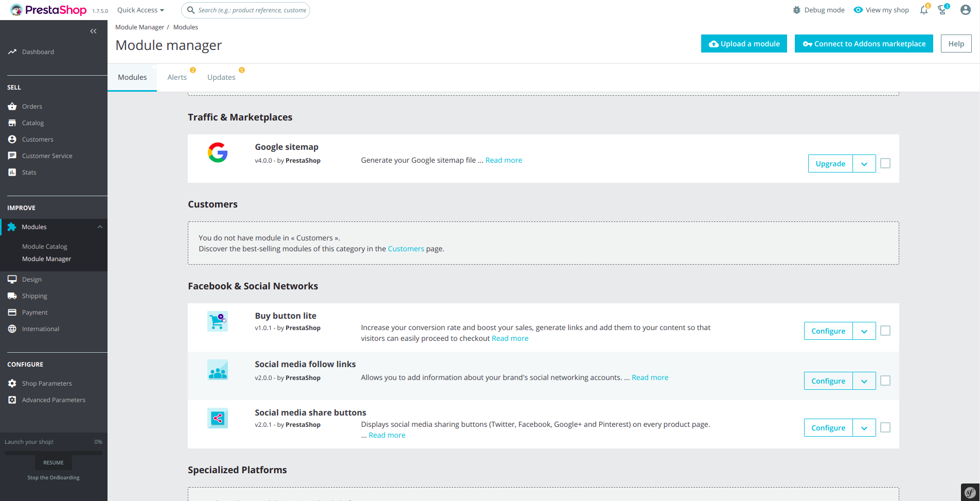The image size is (980, 501).
Task: Open the Updates tab
Action: pos(221,77)
